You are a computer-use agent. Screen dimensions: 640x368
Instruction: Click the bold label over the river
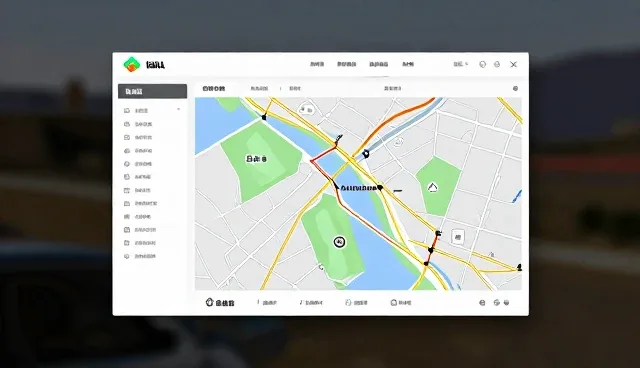pyautogui.click(x=358, y=188)
